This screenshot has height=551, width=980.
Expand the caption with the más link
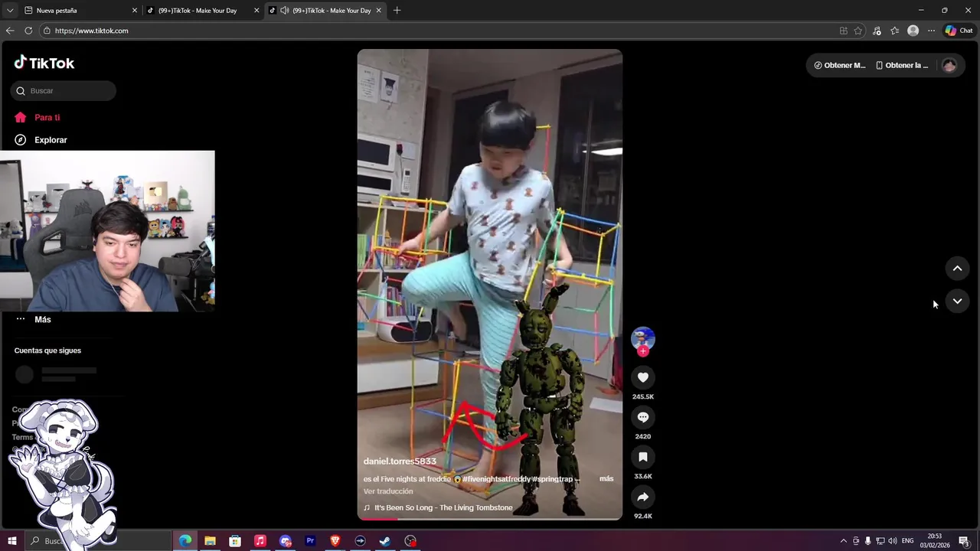point(606,479)
